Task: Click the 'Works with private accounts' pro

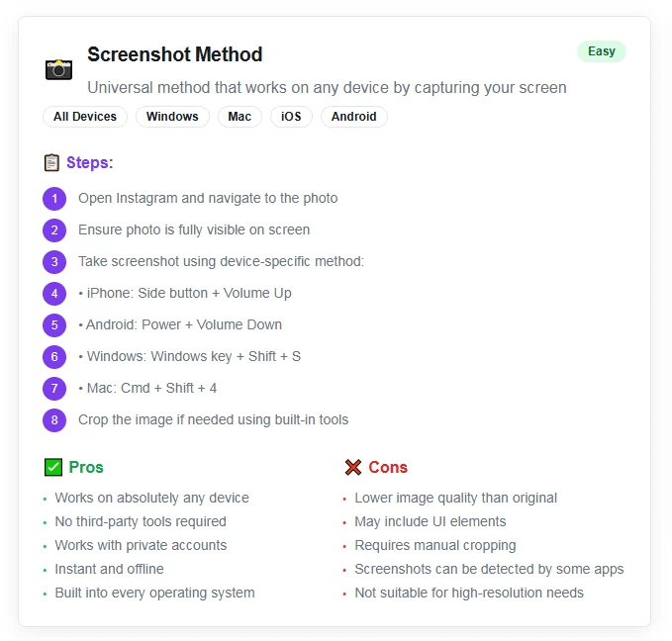Action: click(141, 545)
